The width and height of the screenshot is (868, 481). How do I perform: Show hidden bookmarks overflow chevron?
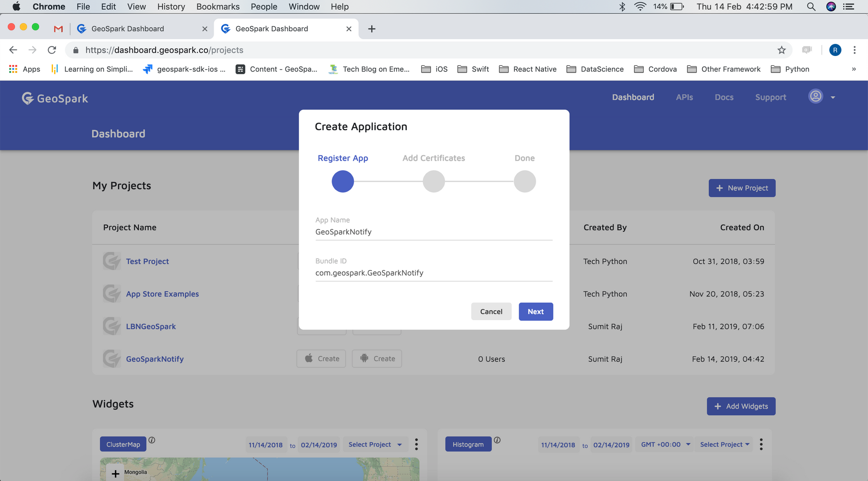point(854,69)
